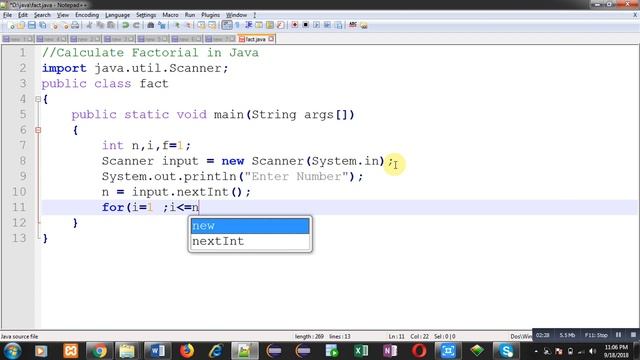Choose 'nextInt' from the autocomplete list

tap(250, 241)
